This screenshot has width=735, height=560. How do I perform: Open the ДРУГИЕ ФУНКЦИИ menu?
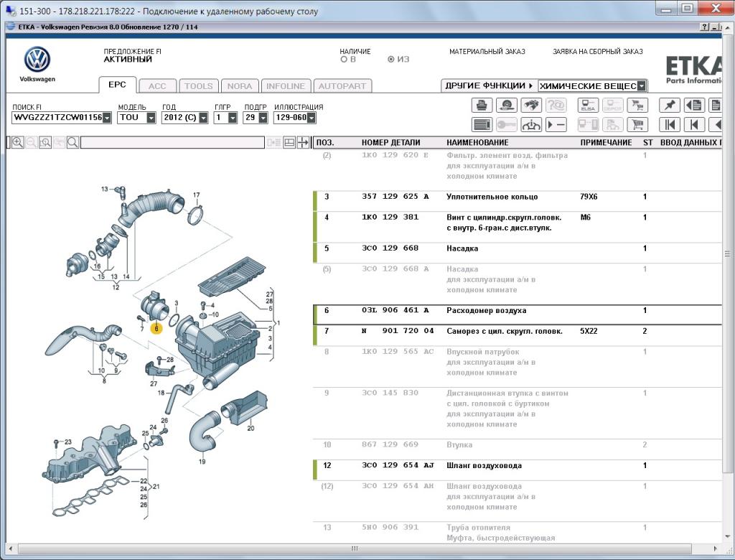click(490, 85)
